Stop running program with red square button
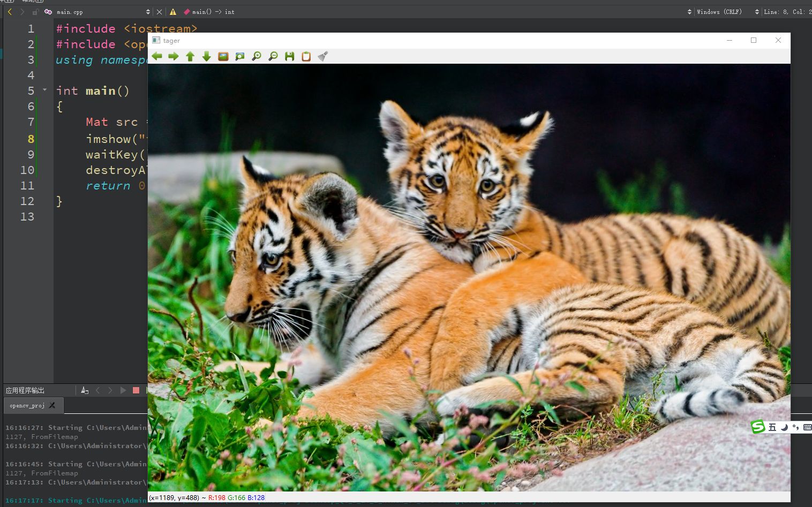The height and width of the screenshot is (507, 812). (x=136, y=390)
